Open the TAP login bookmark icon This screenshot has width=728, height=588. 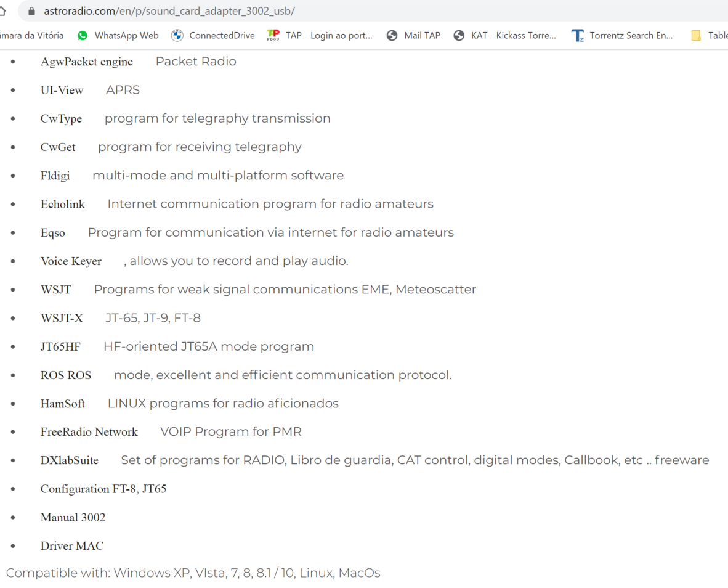coord(273,35)
